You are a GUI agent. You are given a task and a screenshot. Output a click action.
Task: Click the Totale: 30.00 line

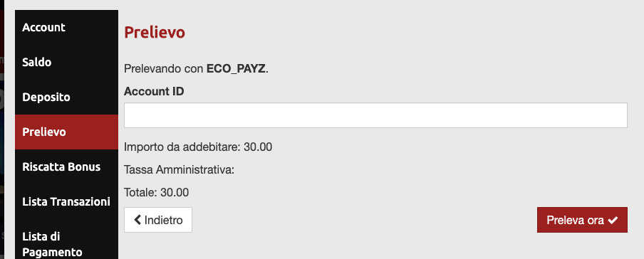click(x=157, y=193)
